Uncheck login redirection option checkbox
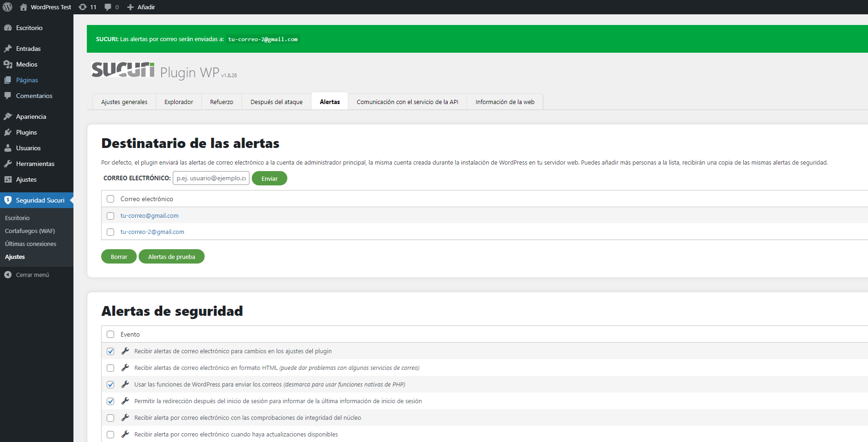868x442 pixels. 110,401
